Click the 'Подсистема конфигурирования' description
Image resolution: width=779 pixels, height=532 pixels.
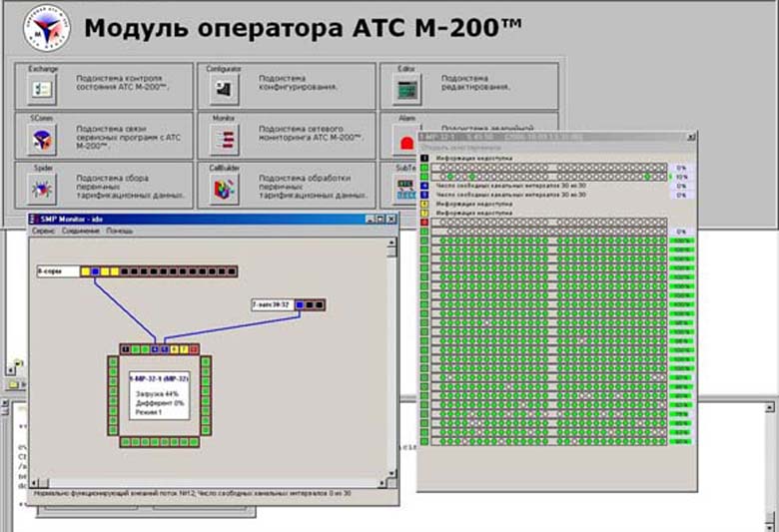tap(298, 83)
